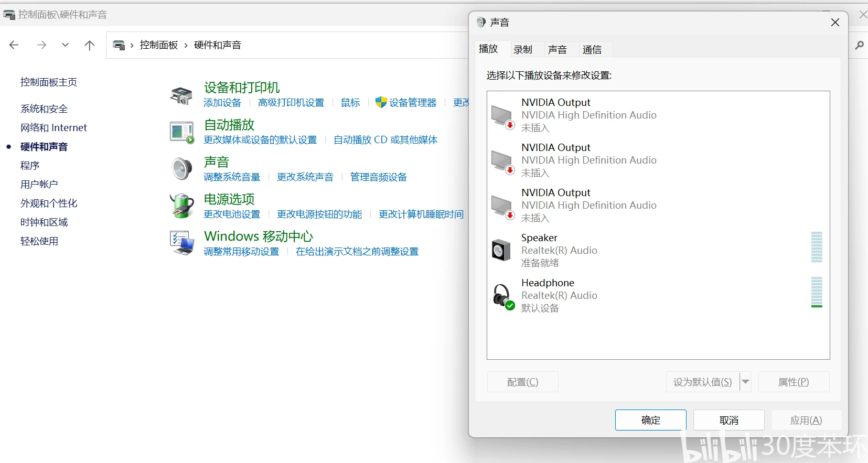Expand chevron after 控制面板 in address bar

[186, 45]
